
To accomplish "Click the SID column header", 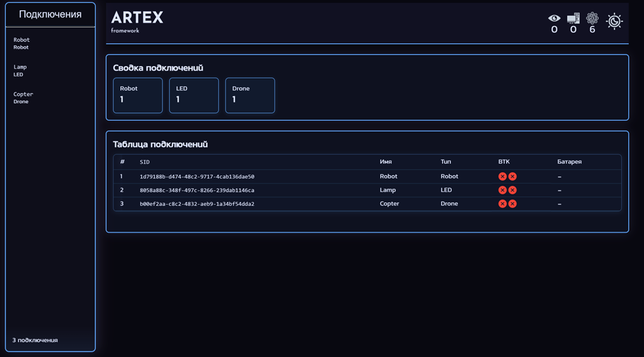I will (x=145, y=162).
